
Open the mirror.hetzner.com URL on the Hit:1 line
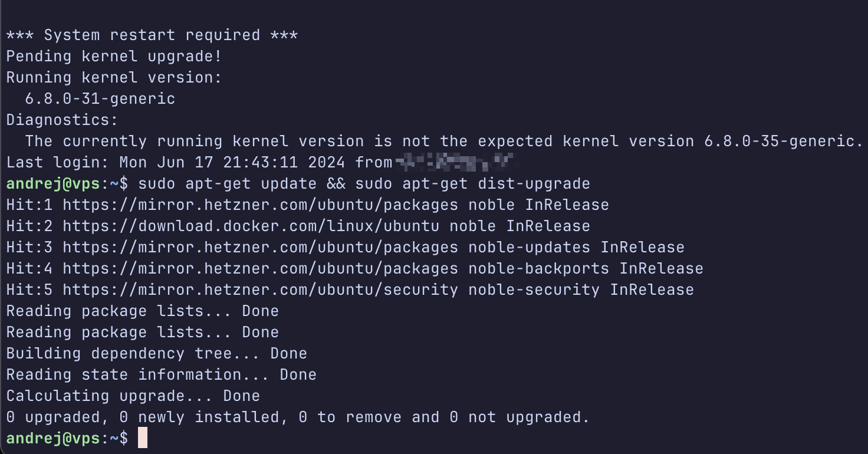pyautogui.click(x=260, y=205)
